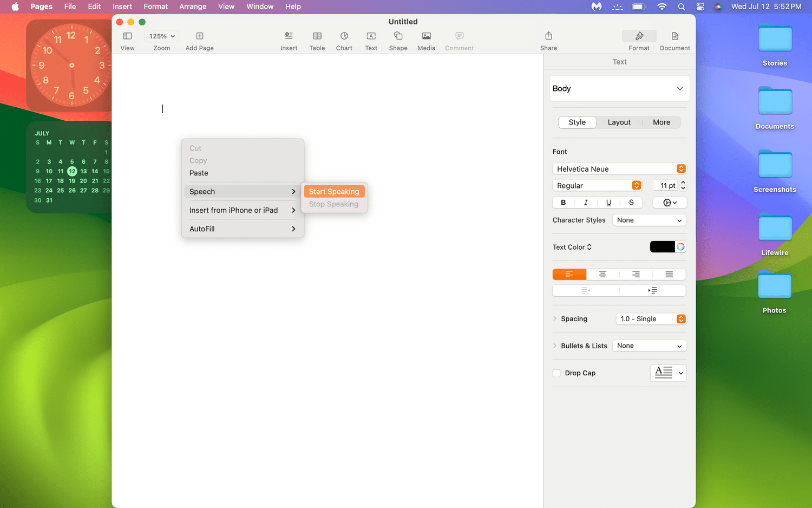Viewport: 812px width, 508px height.
Task: Open the Body paragraph style dropdown
Action: [x=619, y=88]
